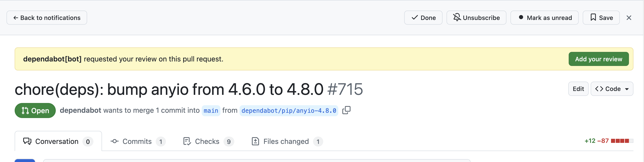Image resolution: width=644 pixels, height=162 pixels.
Task: Expand the Code dropdown
Action: (612, 89)
